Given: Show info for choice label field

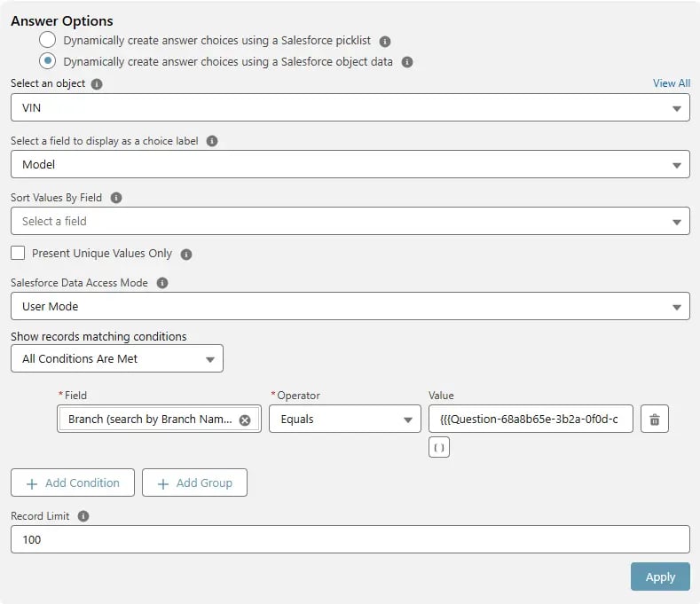Looking at the screenshot, I should [x=212, y=141].
